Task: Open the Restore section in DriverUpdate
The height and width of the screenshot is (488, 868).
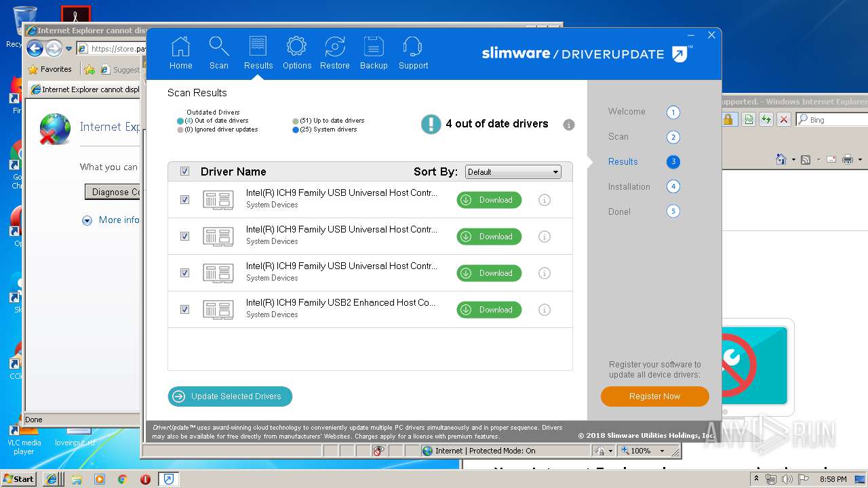Action: click(334, 54)
